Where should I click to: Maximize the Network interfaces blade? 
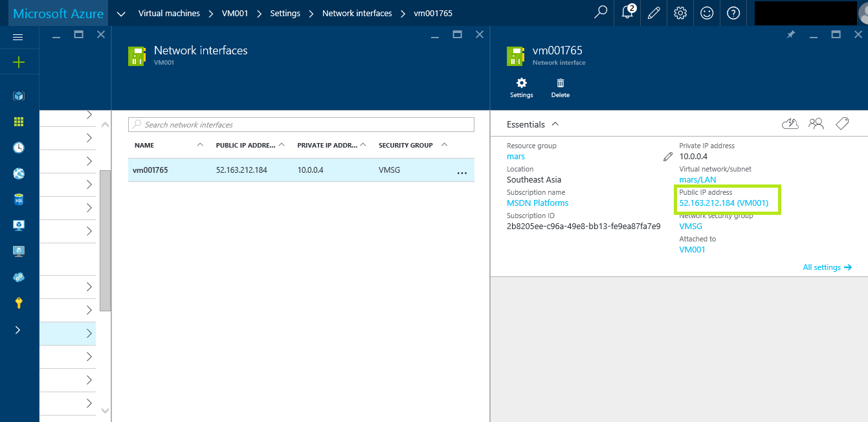point(457,34)
